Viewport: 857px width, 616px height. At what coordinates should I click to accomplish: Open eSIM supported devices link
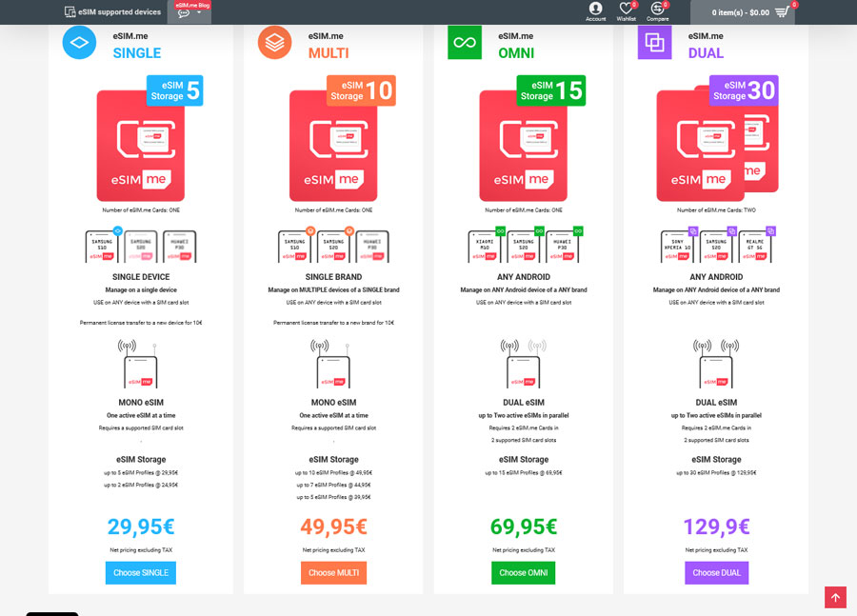pyautogui.click(x=112, y=12)
